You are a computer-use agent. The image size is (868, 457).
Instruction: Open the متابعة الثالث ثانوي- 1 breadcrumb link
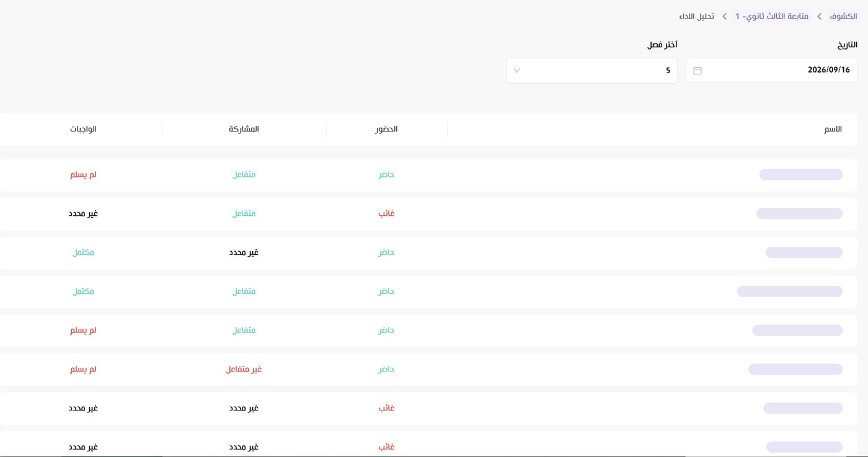pyautogui.click(x=772, y=16)
